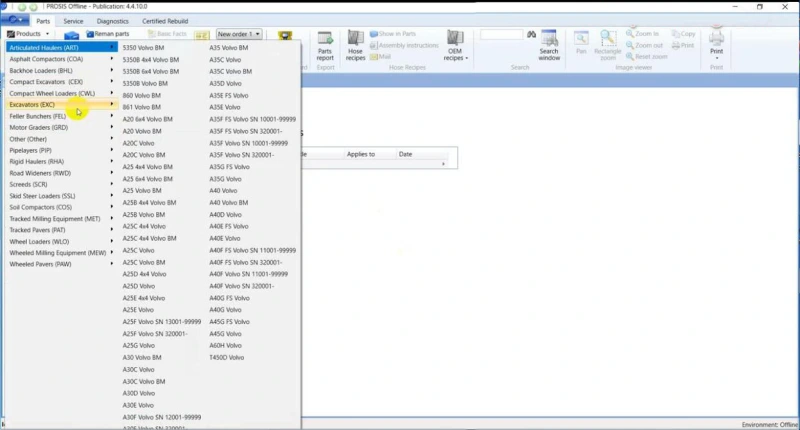The width and height of the screenshot is (800, 430).
Task: Switch to the Diagnostics tab
Action: [x=113, y=21]
